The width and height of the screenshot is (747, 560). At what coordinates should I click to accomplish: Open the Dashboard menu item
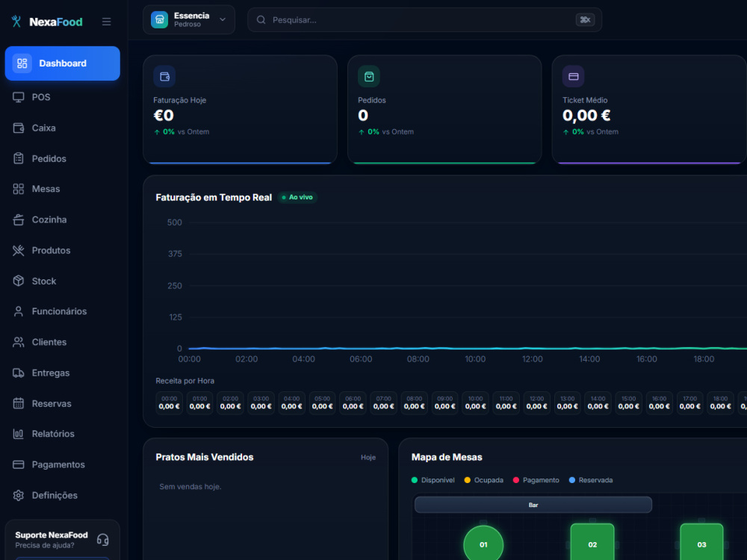(63, 63)
